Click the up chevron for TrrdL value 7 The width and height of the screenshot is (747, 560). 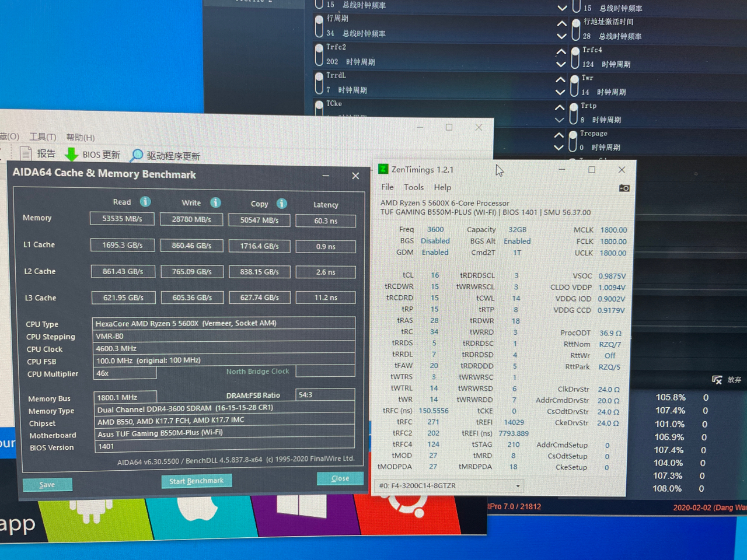point(560,79)
